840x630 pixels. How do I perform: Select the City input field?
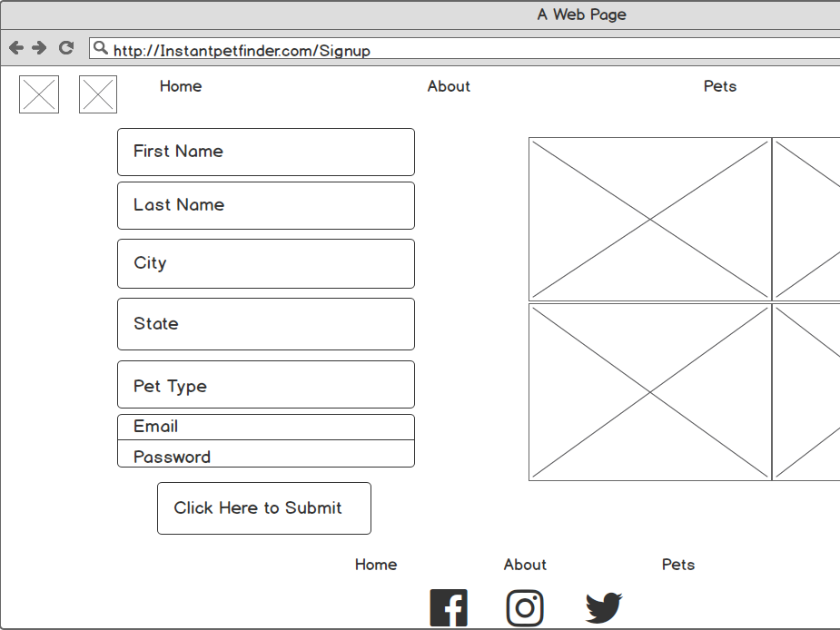pyautogui.click(x=266, y=263)
